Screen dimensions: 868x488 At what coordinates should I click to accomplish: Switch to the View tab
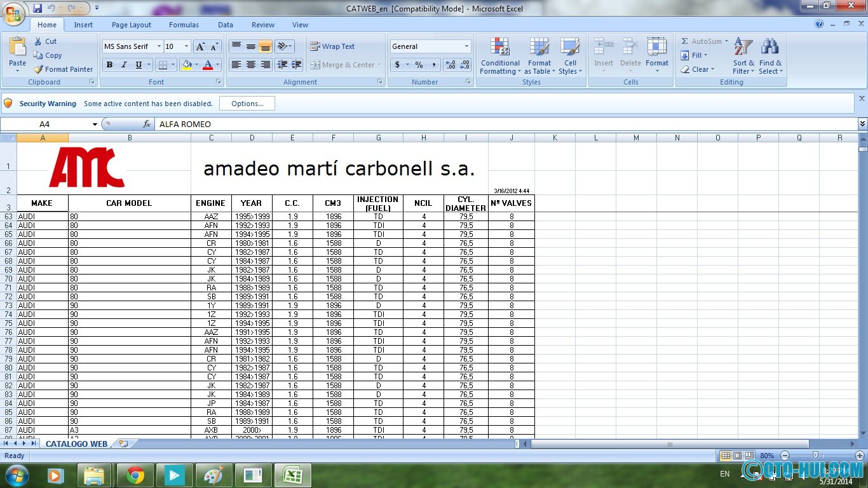coord(300,25)
